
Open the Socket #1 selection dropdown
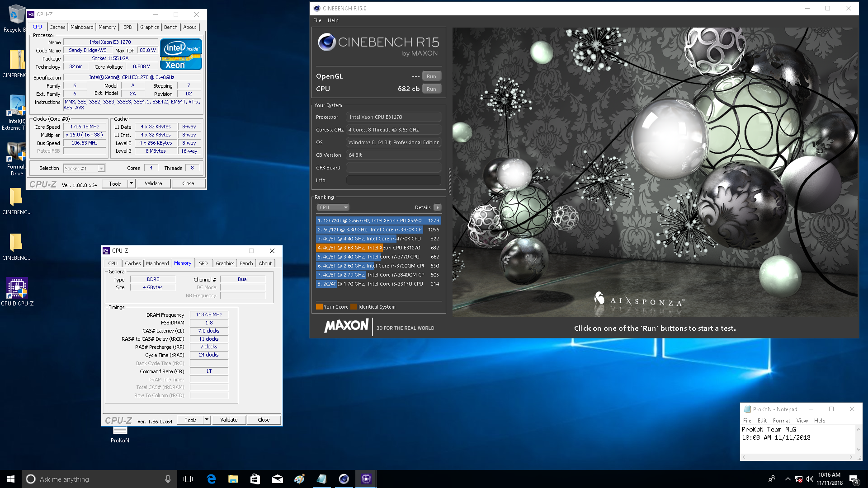(84, 168)
